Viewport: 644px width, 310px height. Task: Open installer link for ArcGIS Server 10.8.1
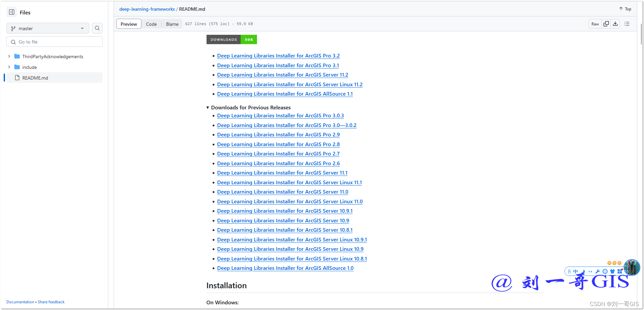click(x=285, y=230)
